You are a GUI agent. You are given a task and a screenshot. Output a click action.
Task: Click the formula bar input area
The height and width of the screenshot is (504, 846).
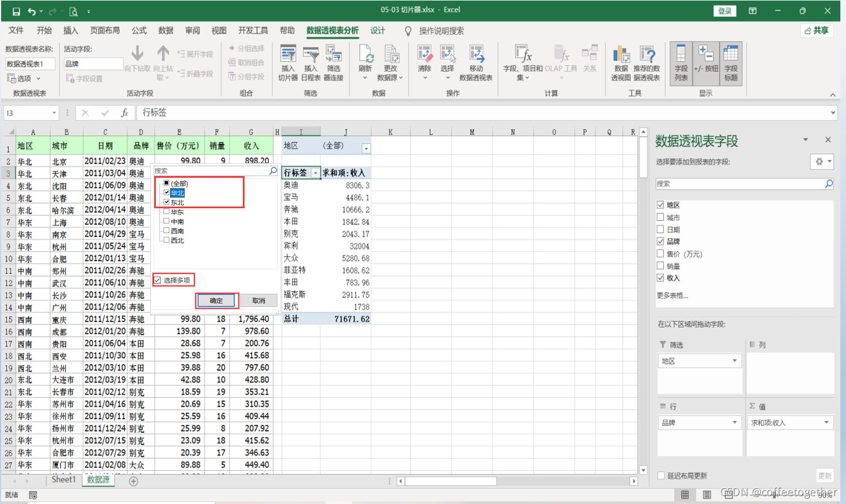coord(486,113)
